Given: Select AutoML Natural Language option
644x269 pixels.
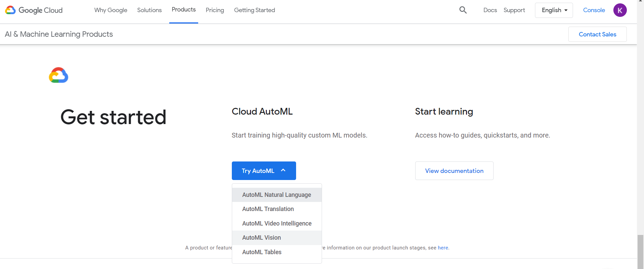Looking at the screenshot, I should click(x=277, y=195).
